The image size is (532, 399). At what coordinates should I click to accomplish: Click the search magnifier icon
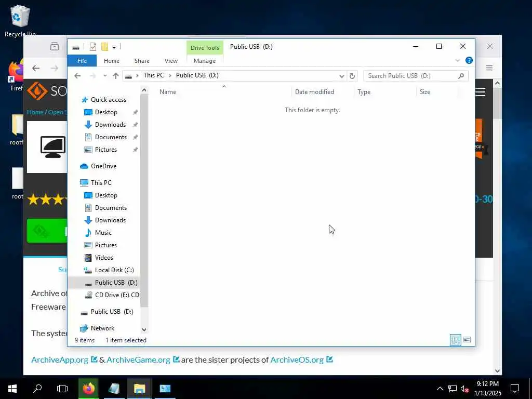tap(461, 76)
